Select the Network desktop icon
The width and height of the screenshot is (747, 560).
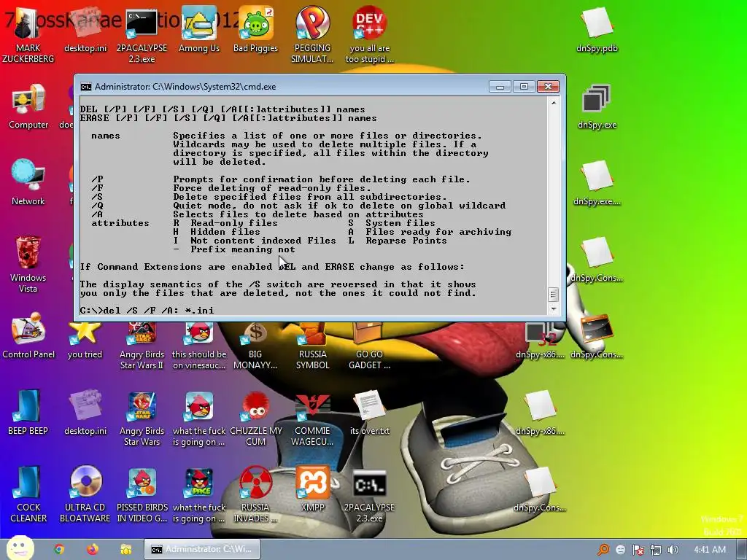tap(28, 183)
